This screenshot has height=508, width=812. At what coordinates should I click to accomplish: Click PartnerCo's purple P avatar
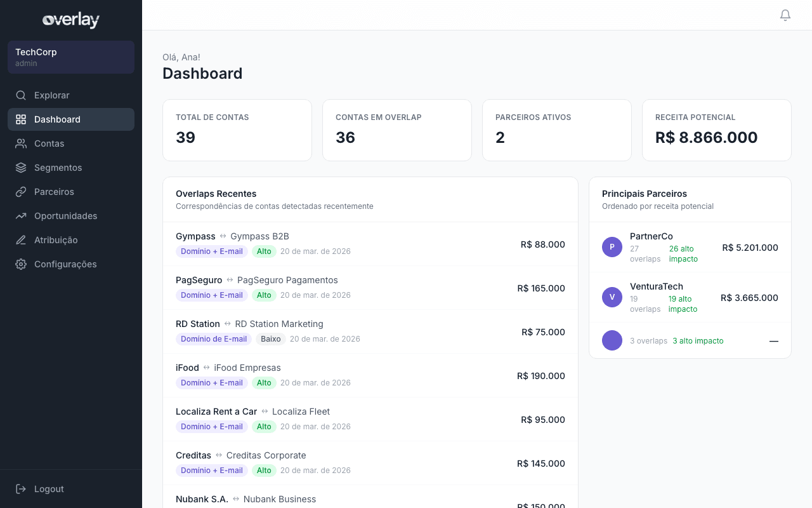pyautogui.click(x=612, y=246)
